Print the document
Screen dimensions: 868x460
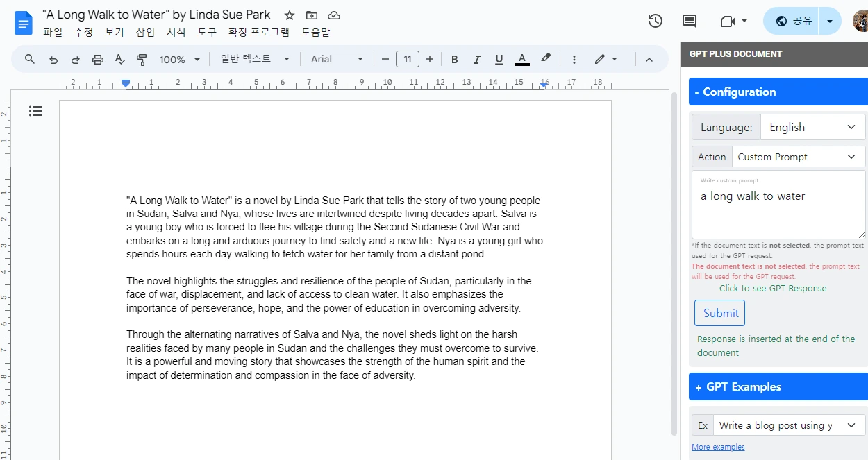point(98,60)
